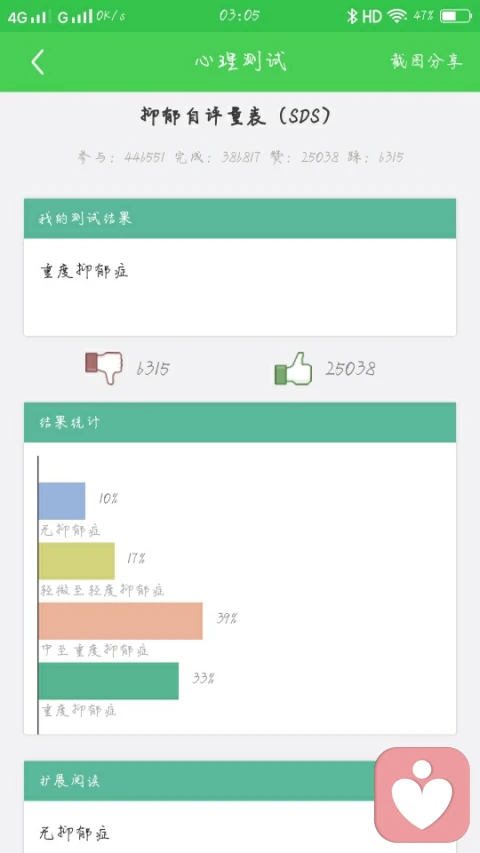
Task: Tap the 25038 like count
Action: [x=350, y=369]
